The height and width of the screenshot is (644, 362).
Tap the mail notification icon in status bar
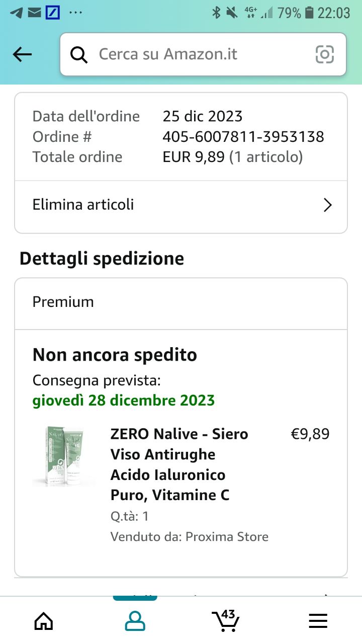click(34, 13)
